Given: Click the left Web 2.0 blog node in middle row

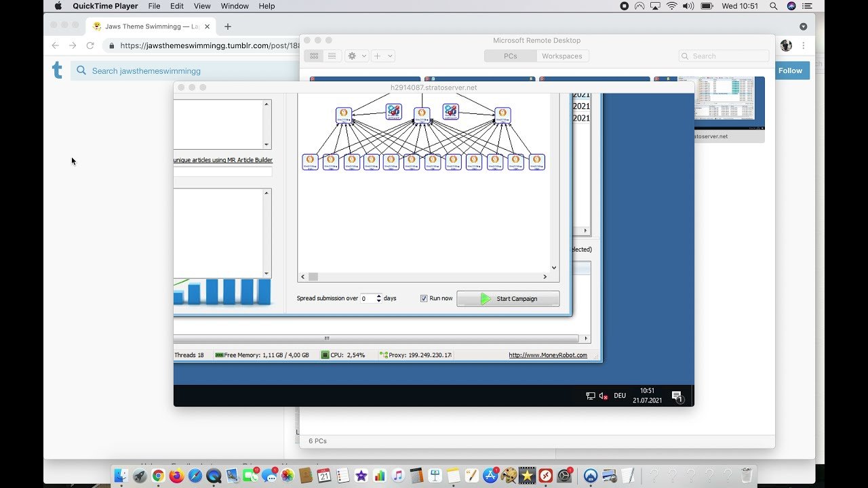Looking at the screenshot, I should tap(344, 115).
